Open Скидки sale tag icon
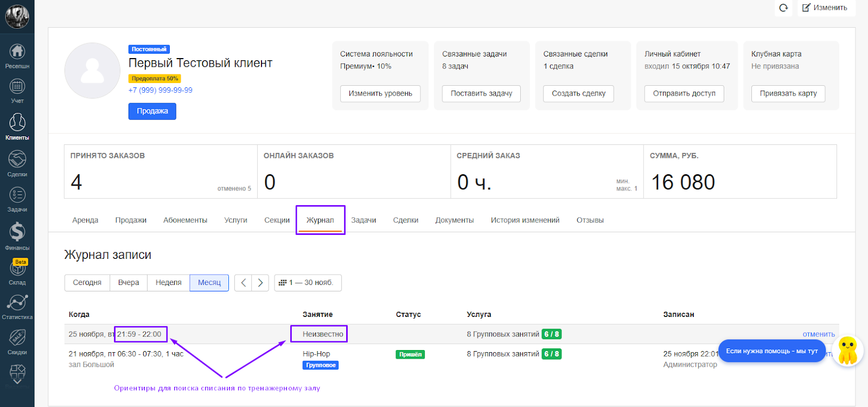The image size is (868, 407). coord(17,338)
